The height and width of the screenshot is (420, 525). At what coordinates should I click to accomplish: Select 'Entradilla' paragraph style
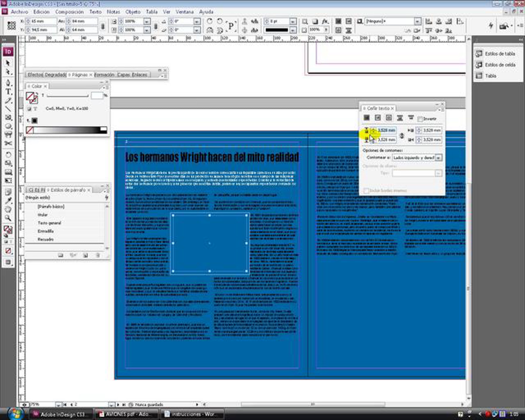pos(45,231)
